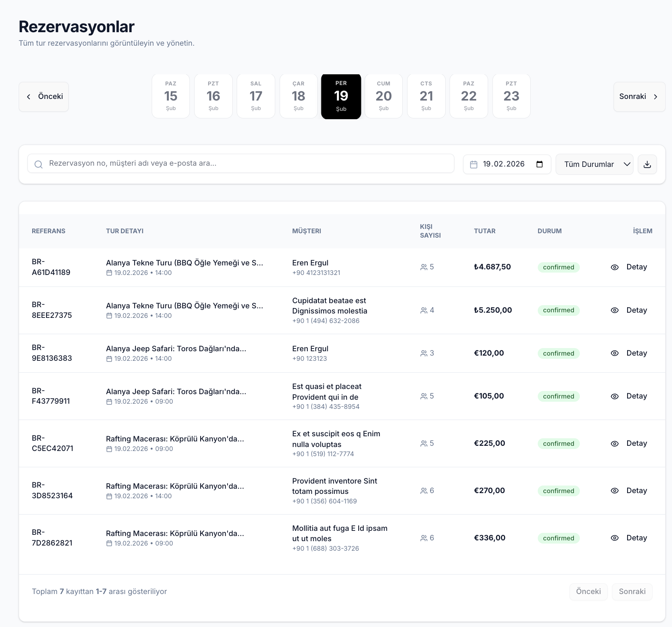The image size is (672, 627).
Task: Click eye icon for booking BR-9E8136383
Action: coord(614,353)
